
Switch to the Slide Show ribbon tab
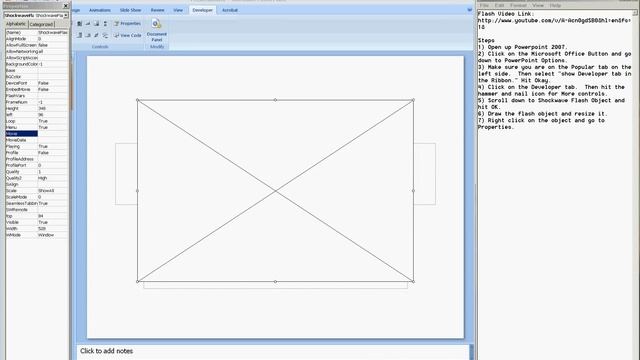point(130,10)
